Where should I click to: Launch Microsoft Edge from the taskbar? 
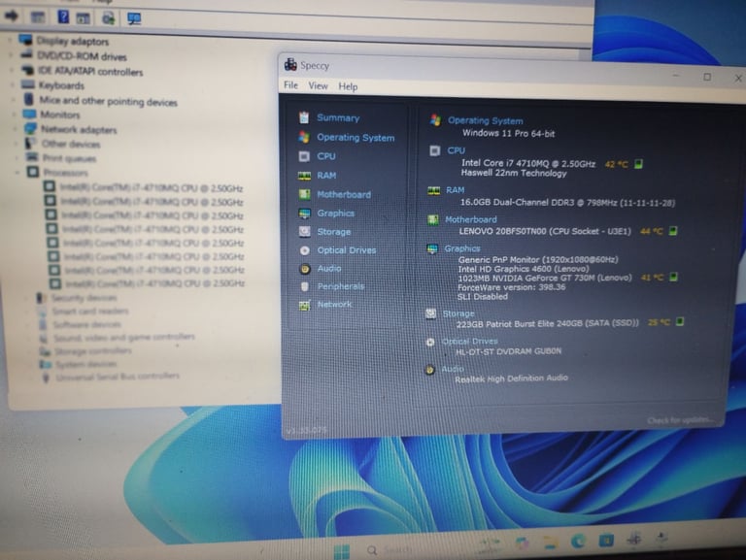pos(578,541)
